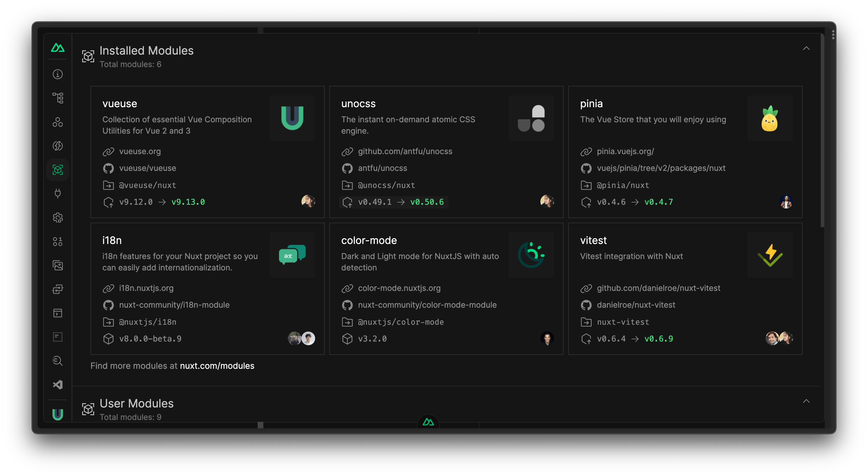Viewport: 868px width, 476px height.
Task: Open the Plugins panel
Action: click(58, 193)
